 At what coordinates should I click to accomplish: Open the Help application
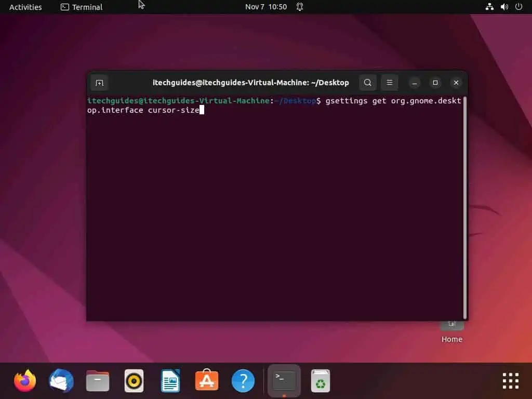(243, 380)
